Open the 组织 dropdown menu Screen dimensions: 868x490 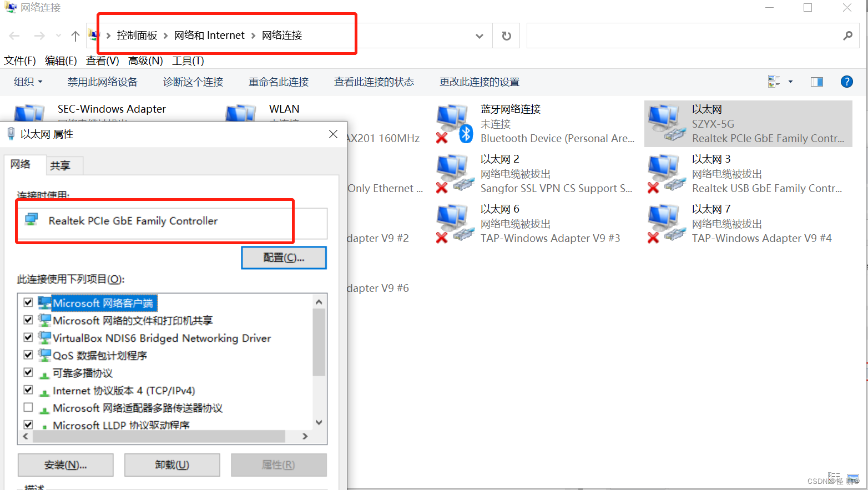(x=28, y=82)
